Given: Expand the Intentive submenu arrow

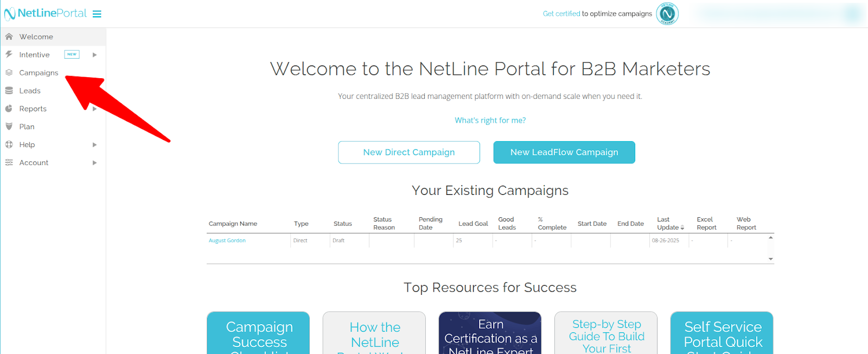Looking at the screenshot, I should 94,55.
